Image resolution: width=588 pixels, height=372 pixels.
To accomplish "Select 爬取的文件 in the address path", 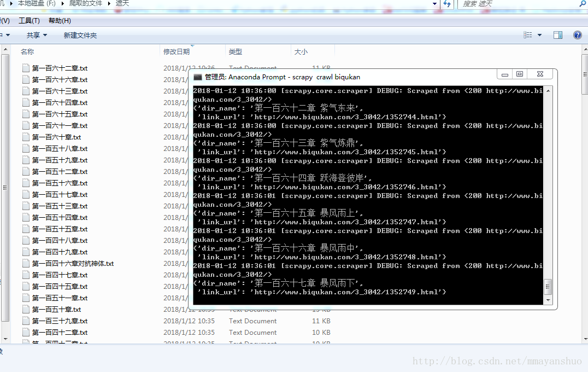I will 85,3.
